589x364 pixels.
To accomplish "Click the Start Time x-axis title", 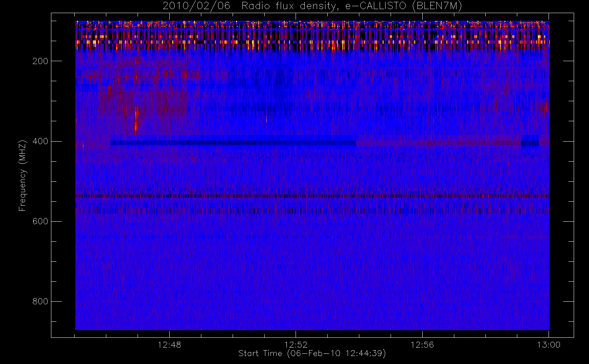I will point(312,353).
